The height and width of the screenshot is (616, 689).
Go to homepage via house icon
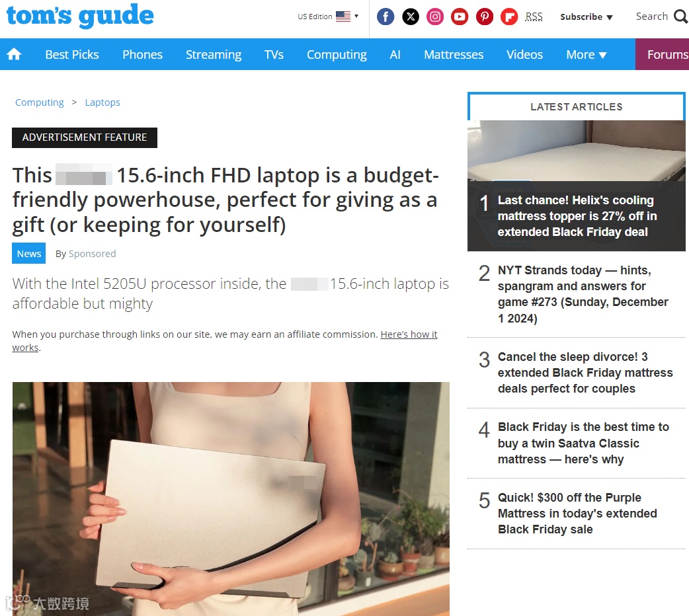pos(14,54)
